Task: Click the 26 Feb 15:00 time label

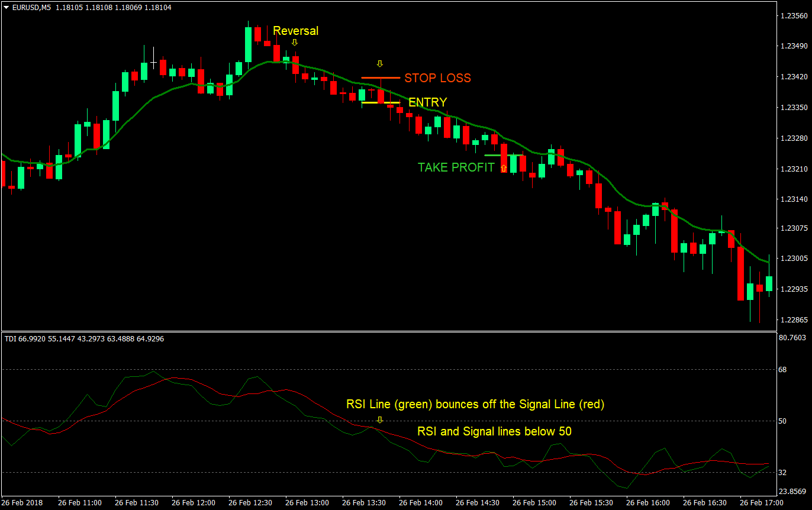Action: [x=534, y=503]
